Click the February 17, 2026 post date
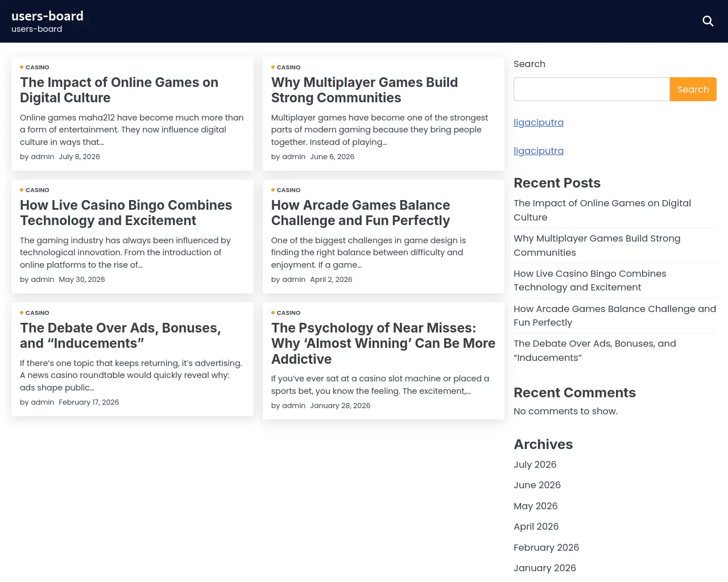The height and width of the screenshot is (582, 728). (x=89, y=402)
